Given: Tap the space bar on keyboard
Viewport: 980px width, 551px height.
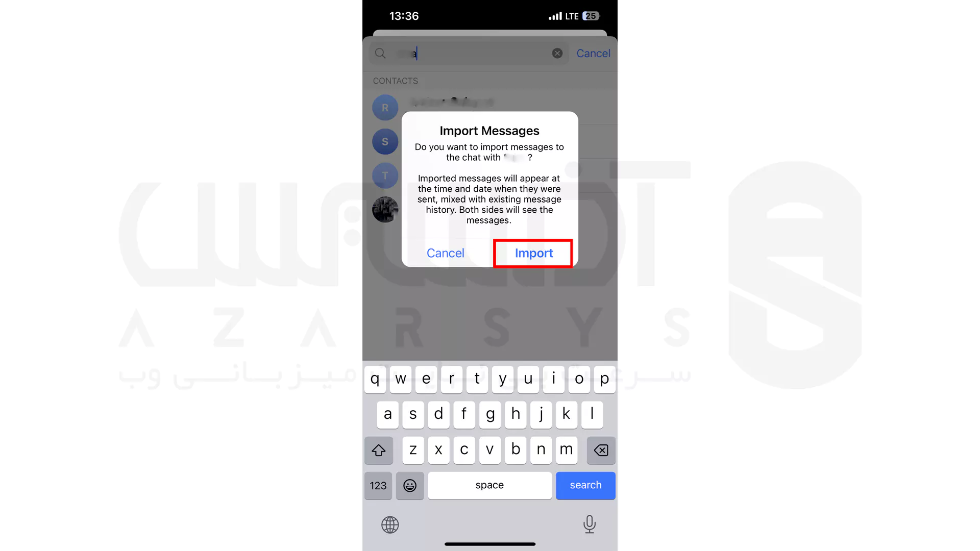Looking at the screenshot, I should pyautogui.click(x=489, y=485).
